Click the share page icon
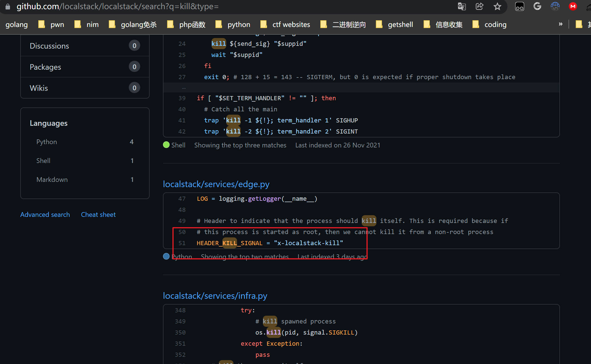 click(479, 6)
